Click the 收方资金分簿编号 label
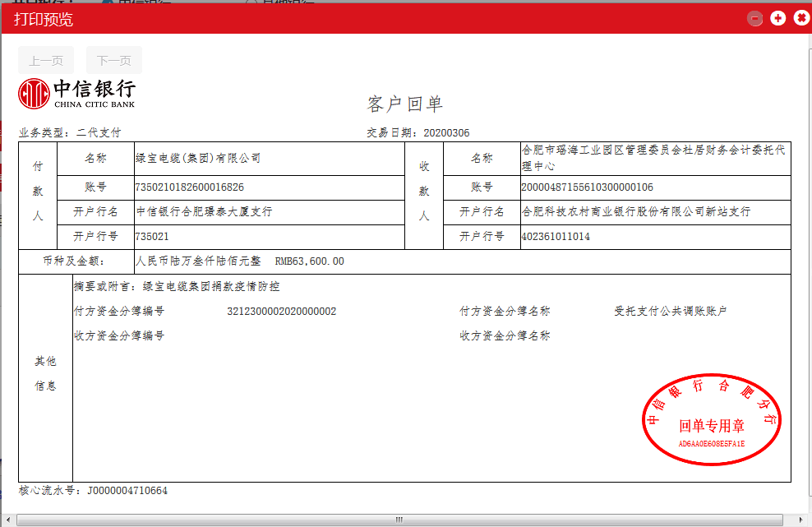Image resolution: width=812 pixels, height=527 pixels. pyautogui.click(x=119, y=335)
